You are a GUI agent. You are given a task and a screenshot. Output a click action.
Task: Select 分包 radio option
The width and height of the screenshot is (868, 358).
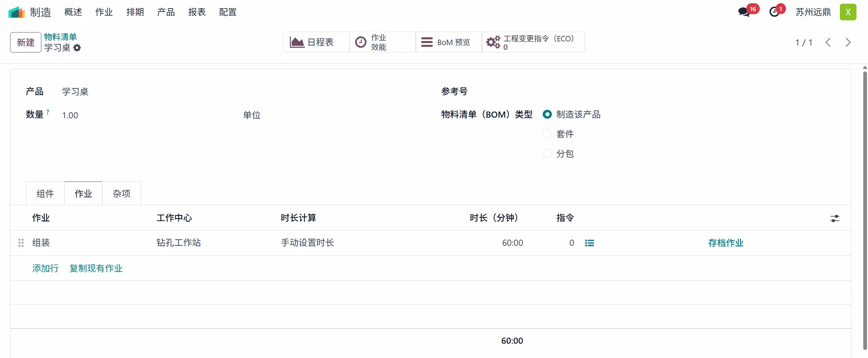pos(547,154)
